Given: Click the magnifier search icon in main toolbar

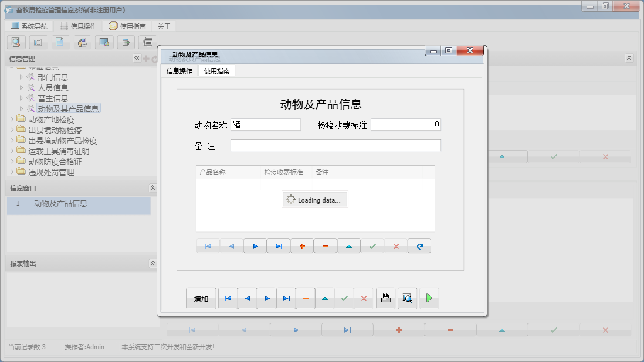Looking at the screenshot, I should 16,42.
